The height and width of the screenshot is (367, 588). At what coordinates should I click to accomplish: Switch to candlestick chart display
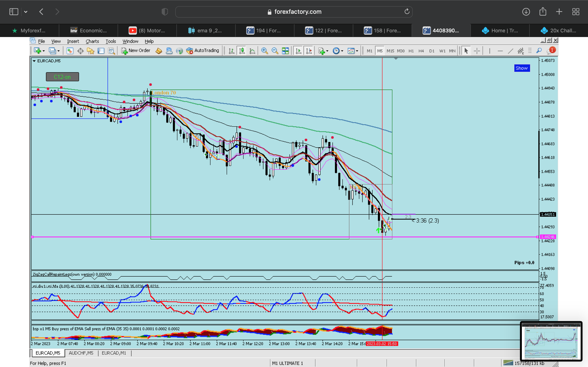242,51
